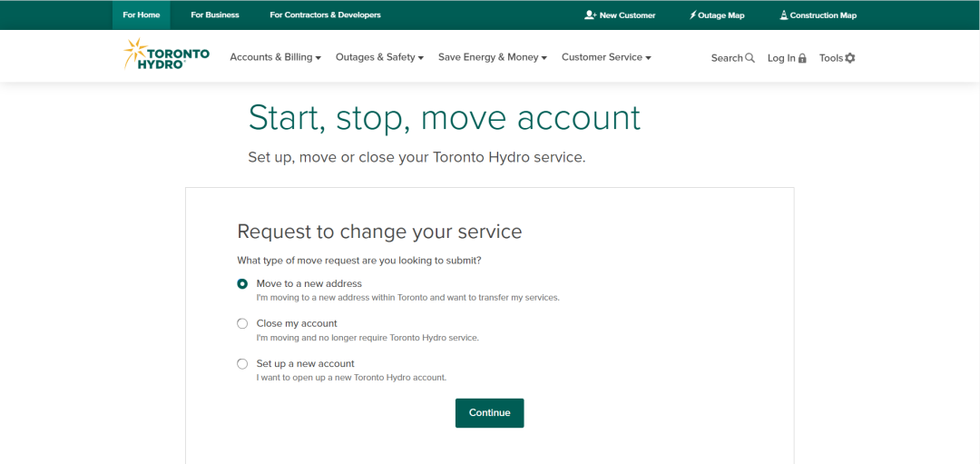Select Move to a new address option
Viewport: 980px width, 464px height.
click(242, 284)
